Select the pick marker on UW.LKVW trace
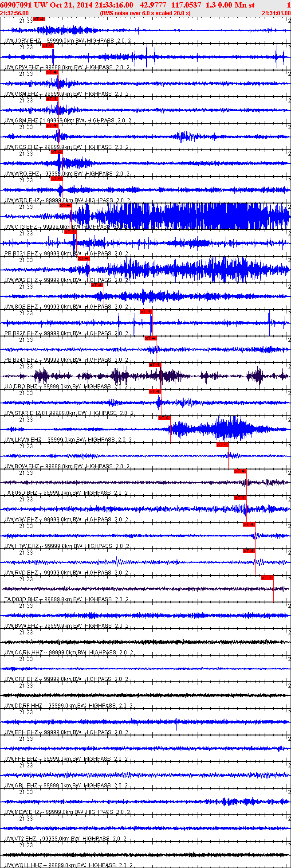Image resolution: width=291 pixels, height=868 pixels. tap(165, 418)
